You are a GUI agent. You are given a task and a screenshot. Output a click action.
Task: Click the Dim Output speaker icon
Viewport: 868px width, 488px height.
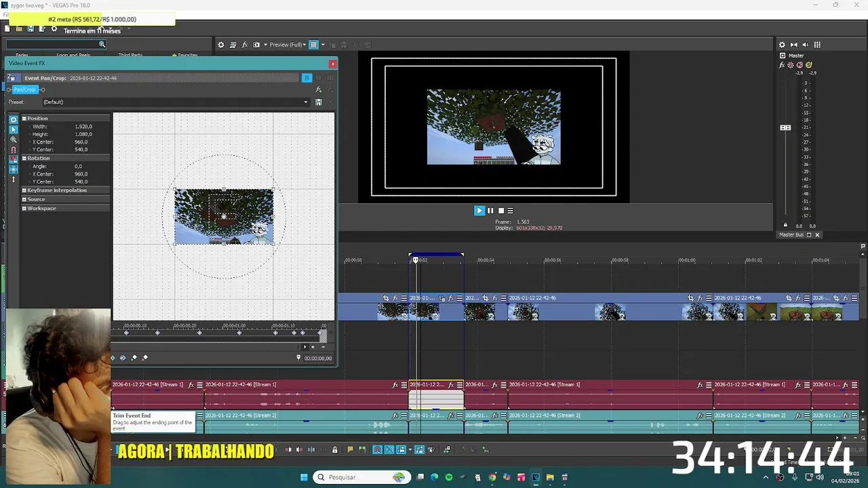click(806, 45)
